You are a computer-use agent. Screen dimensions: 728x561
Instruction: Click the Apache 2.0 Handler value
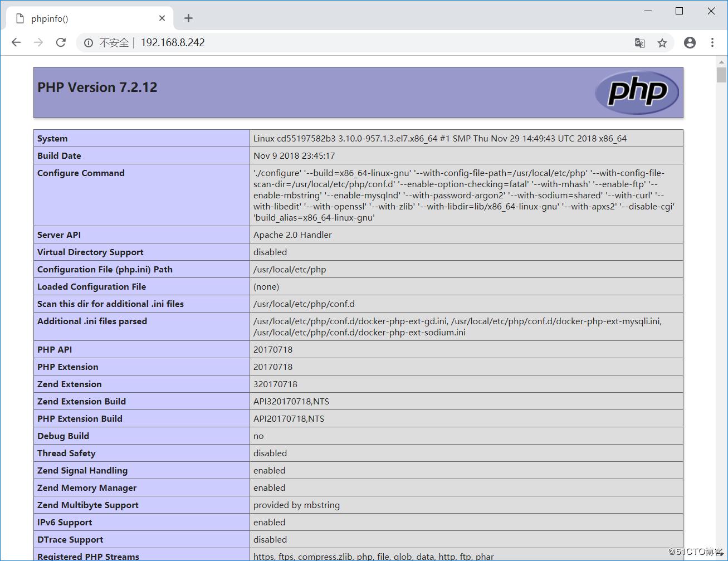point(292,235)
